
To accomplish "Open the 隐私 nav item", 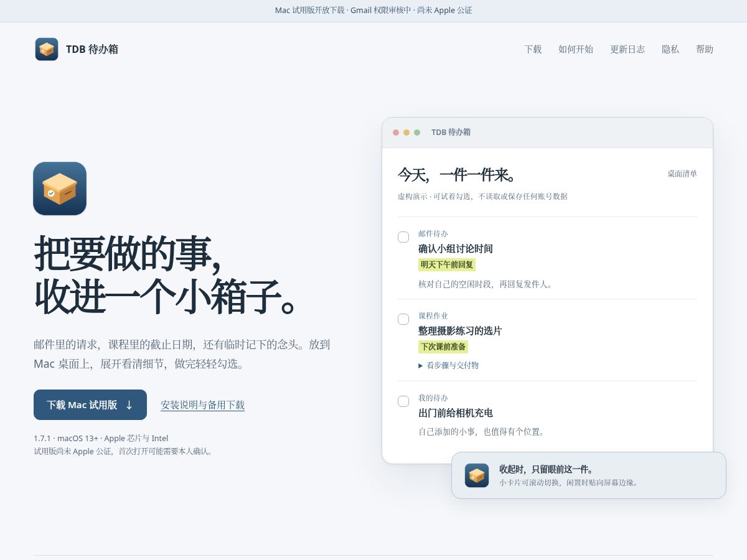I will pyautogui.click(x=670, y=49).
